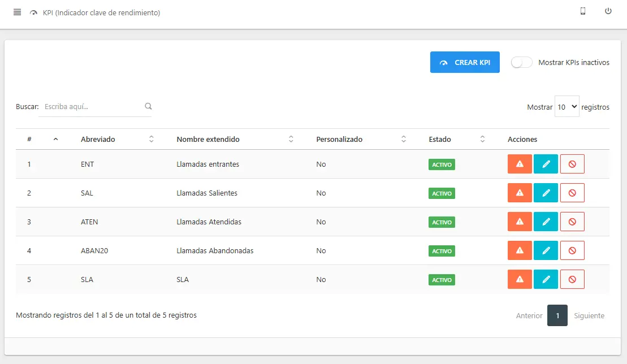
Task: Click ACTIVO status badge for ENT
Action: (x=442, y=164)
